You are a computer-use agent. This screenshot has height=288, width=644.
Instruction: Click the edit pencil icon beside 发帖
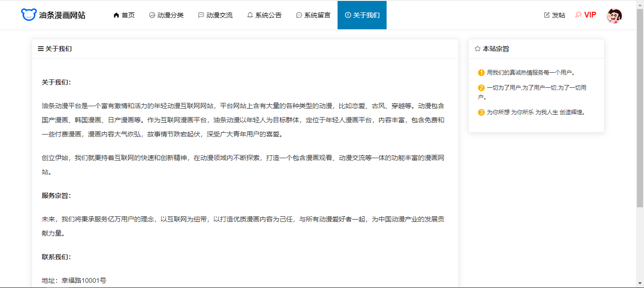click(547, 15)
